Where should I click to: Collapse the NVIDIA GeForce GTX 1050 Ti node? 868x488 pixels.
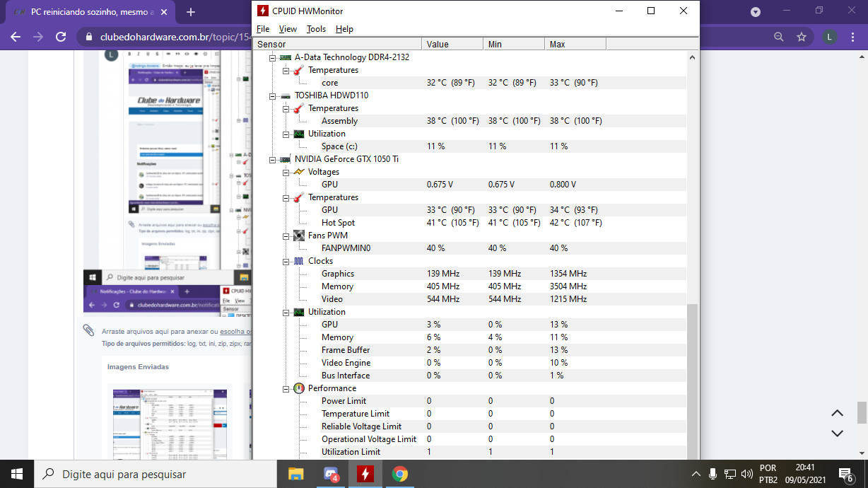click(x=273, y=159)
